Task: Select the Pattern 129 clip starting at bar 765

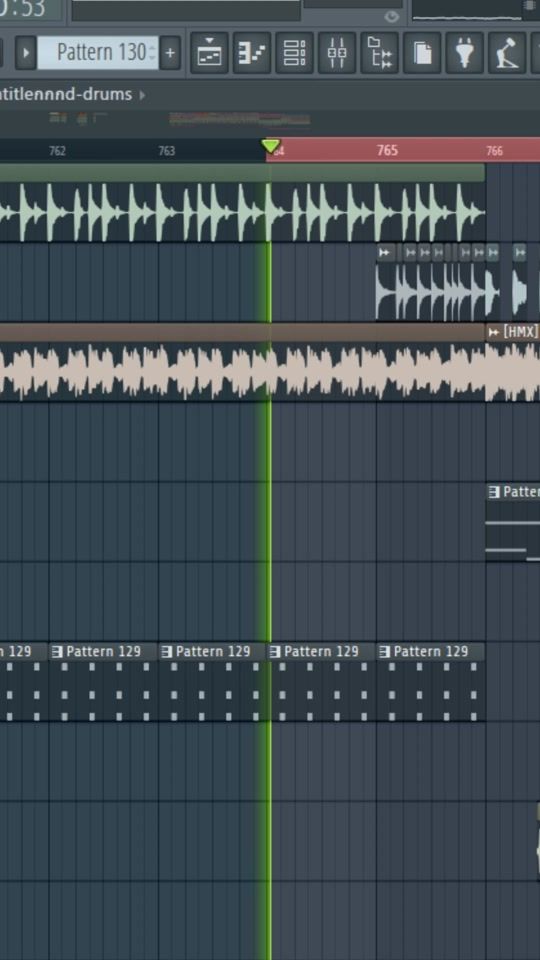Action: (430, 681)
